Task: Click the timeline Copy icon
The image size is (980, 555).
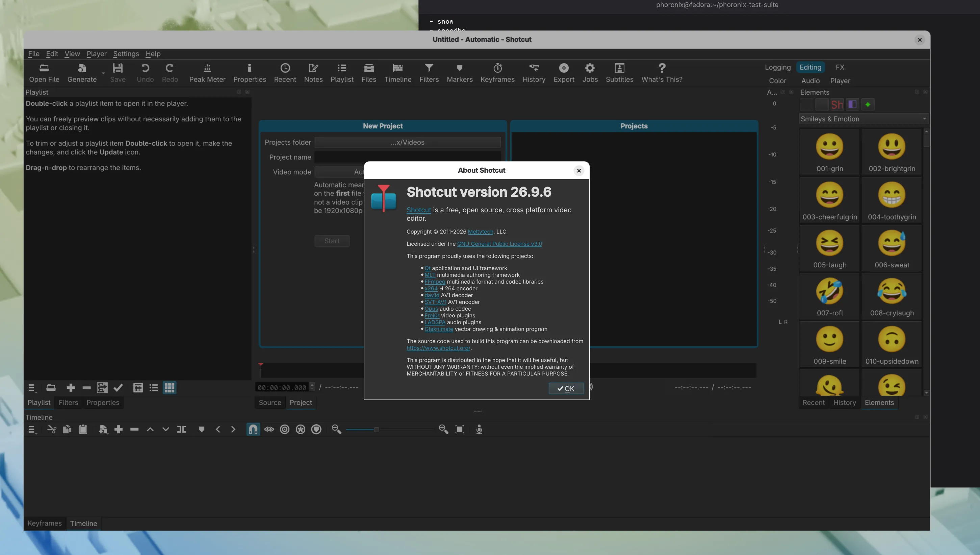Action: [x=67, y=430]
